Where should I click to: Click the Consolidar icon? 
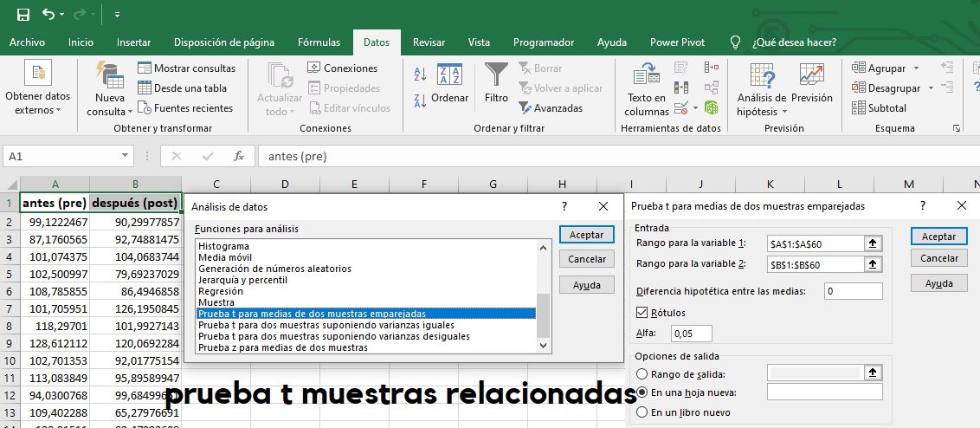(712, 68)
